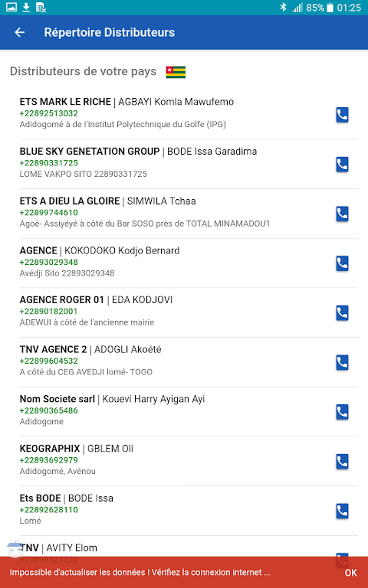Select the KEOGRAPHIX GBLEM Oli entry

(x=76, y=449)
